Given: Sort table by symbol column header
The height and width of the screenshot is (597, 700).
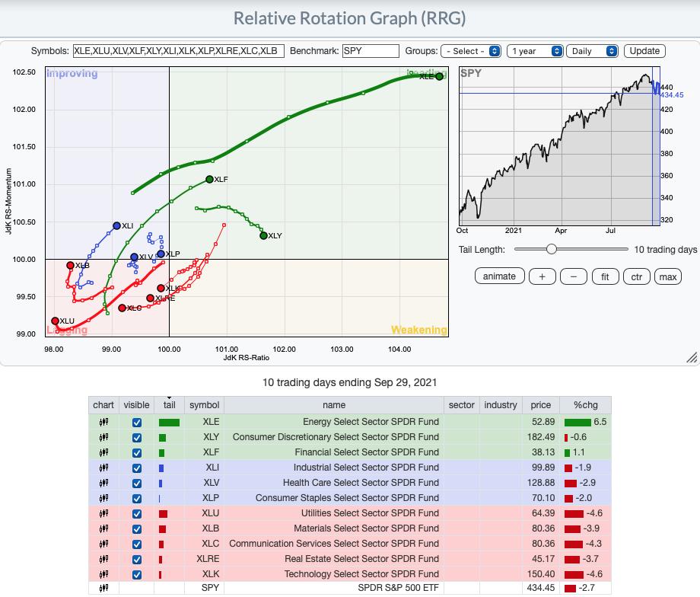Looking at the screenshot, I should 204,405.
